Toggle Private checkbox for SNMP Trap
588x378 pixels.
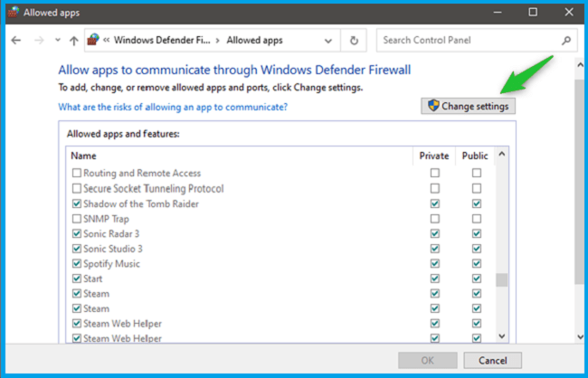pyautogui.click(x=434, y=219)
